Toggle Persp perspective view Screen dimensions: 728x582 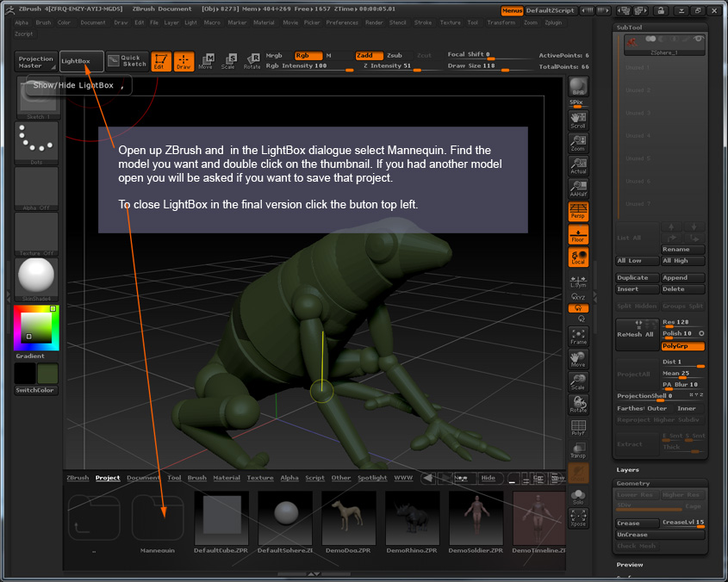[x=578, y=211]
